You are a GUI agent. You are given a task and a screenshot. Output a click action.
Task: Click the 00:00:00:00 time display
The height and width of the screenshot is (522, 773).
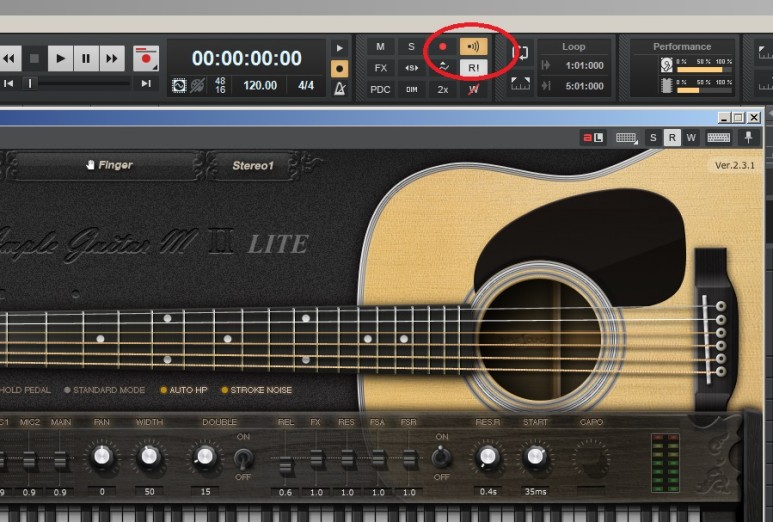(246, 59)
